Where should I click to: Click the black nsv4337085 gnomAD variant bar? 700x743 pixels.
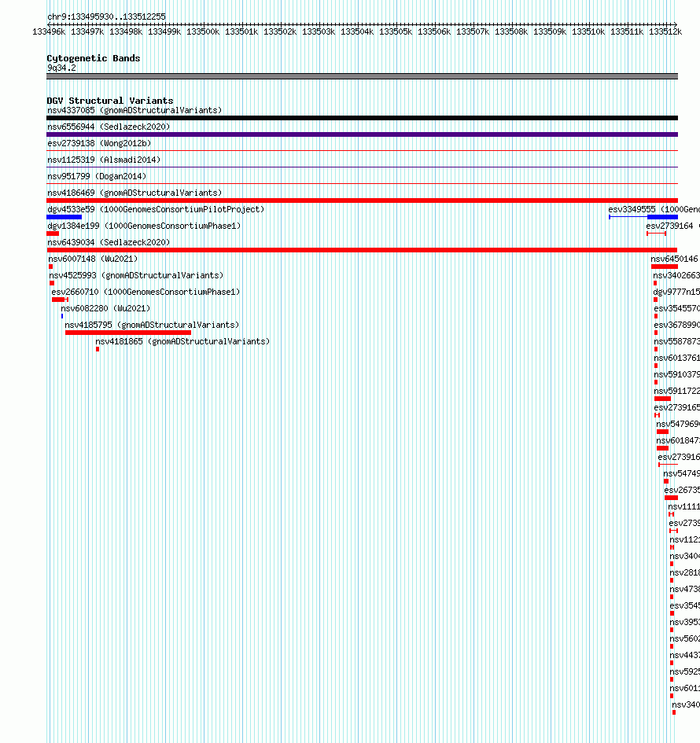362,118
